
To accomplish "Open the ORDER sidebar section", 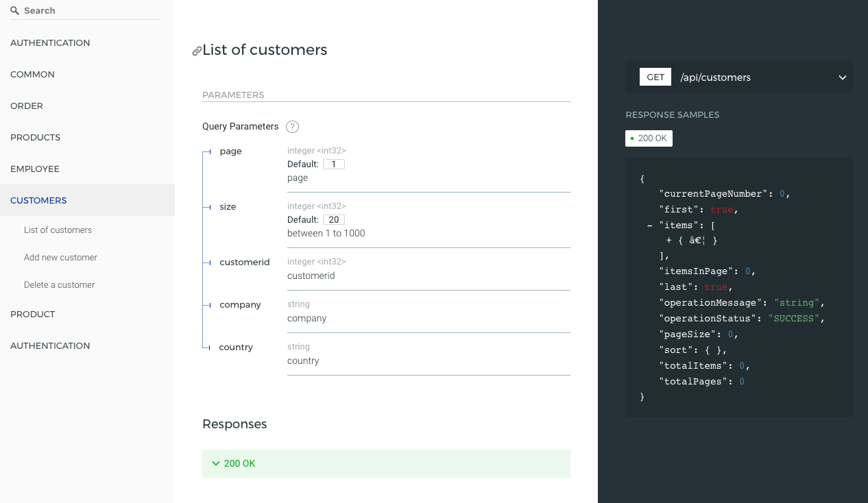I will pyautogui.click(x=27, y=106).
